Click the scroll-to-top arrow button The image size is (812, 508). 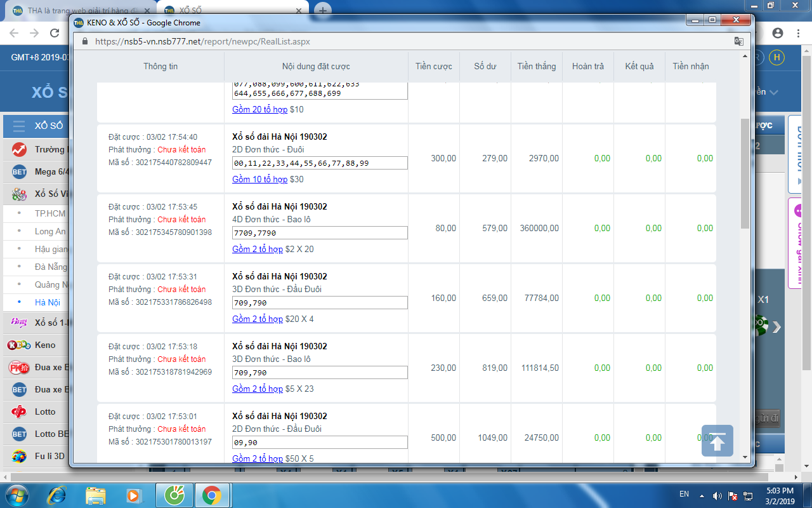717,441
